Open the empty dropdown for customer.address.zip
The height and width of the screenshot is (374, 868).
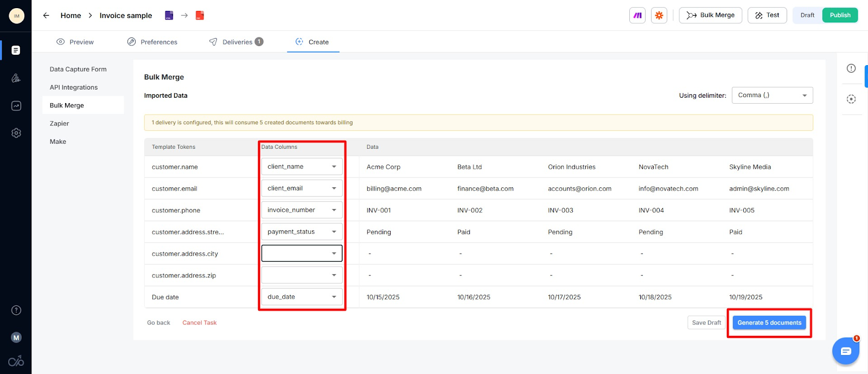coord(302,275)
